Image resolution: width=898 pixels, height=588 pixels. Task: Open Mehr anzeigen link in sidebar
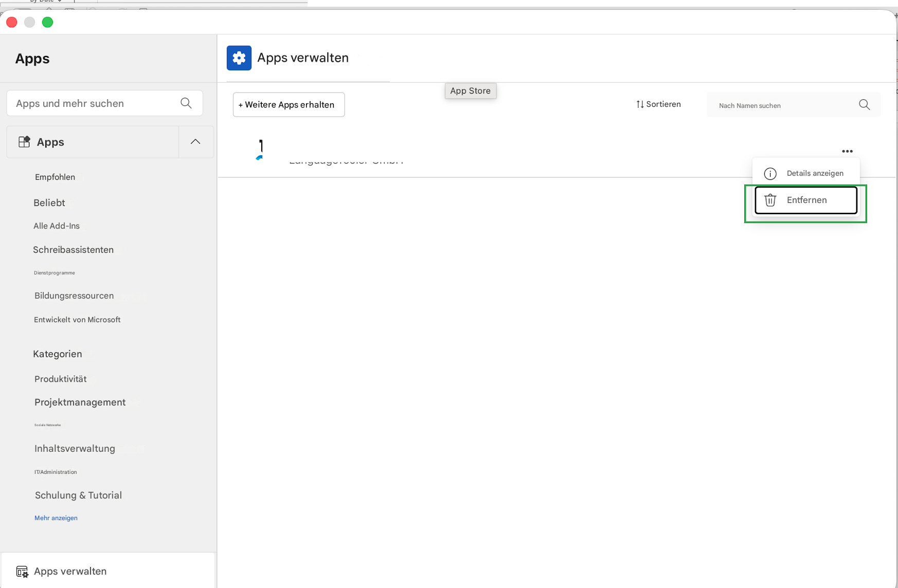[x=56, y=518]
